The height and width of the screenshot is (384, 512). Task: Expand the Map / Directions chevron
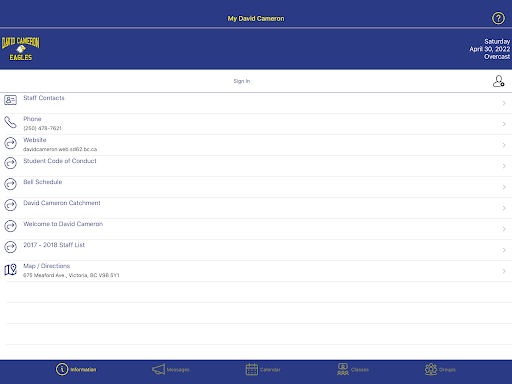coord(504,271)
